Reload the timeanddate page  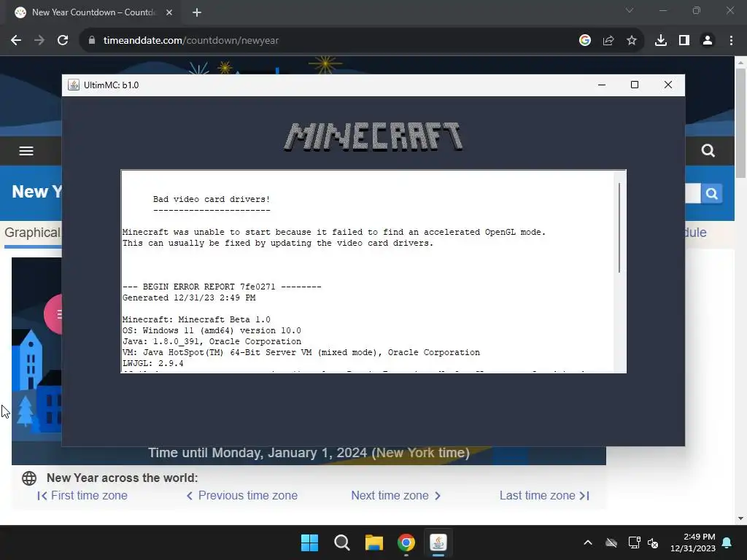click(63, 41)
